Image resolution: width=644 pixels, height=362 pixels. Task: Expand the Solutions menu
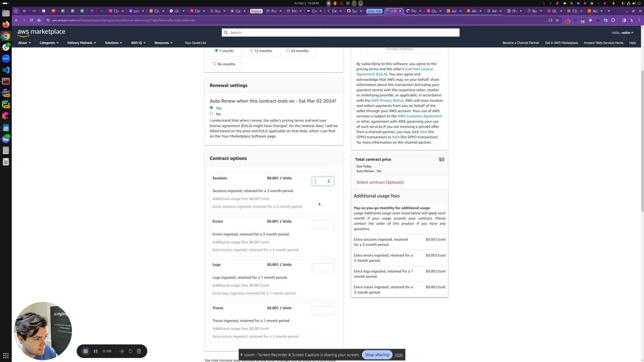click(113, 43)
